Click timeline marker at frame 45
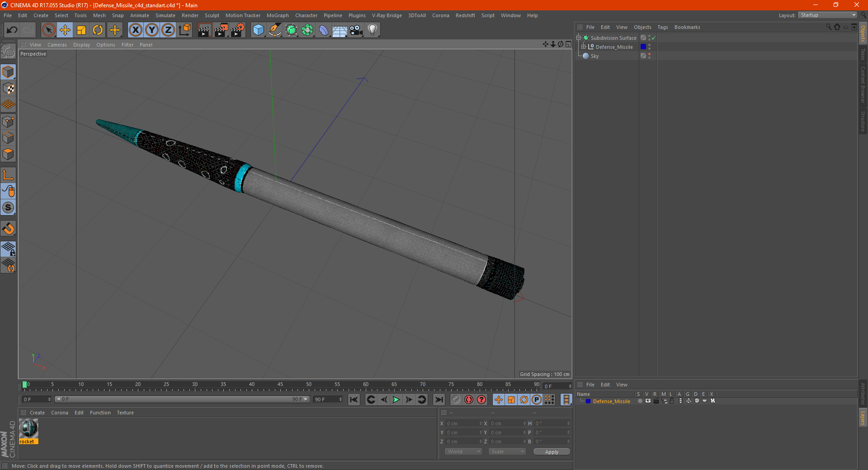 [x=280, y=385]
